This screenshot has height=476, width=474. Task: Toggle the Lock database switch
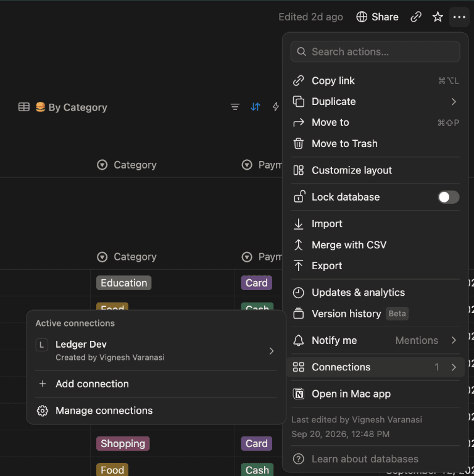[448, 198]
